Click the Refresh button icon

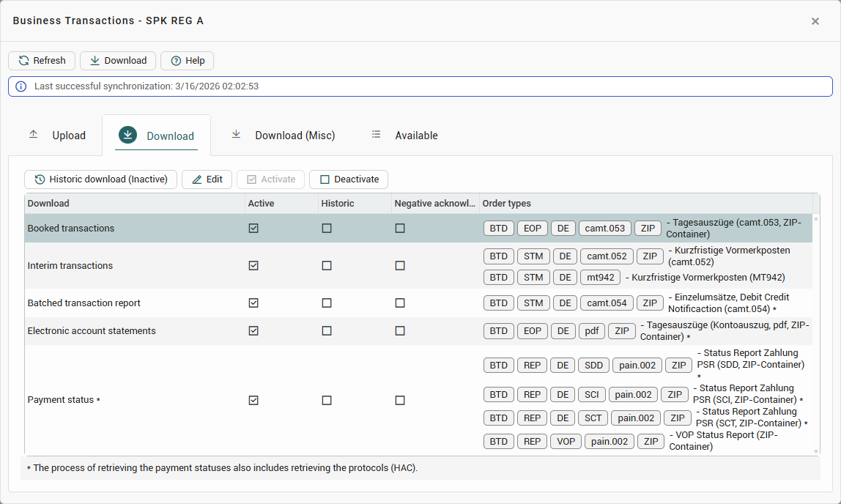pos(24,61)
